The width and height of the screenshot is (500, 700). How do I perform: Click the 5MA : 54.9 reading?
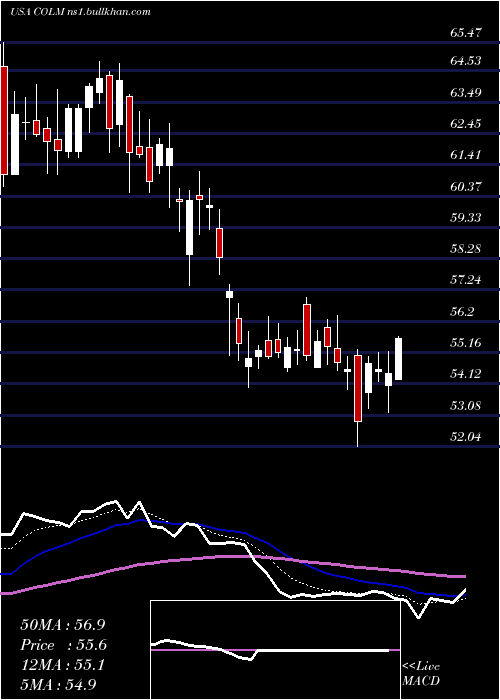59,685
